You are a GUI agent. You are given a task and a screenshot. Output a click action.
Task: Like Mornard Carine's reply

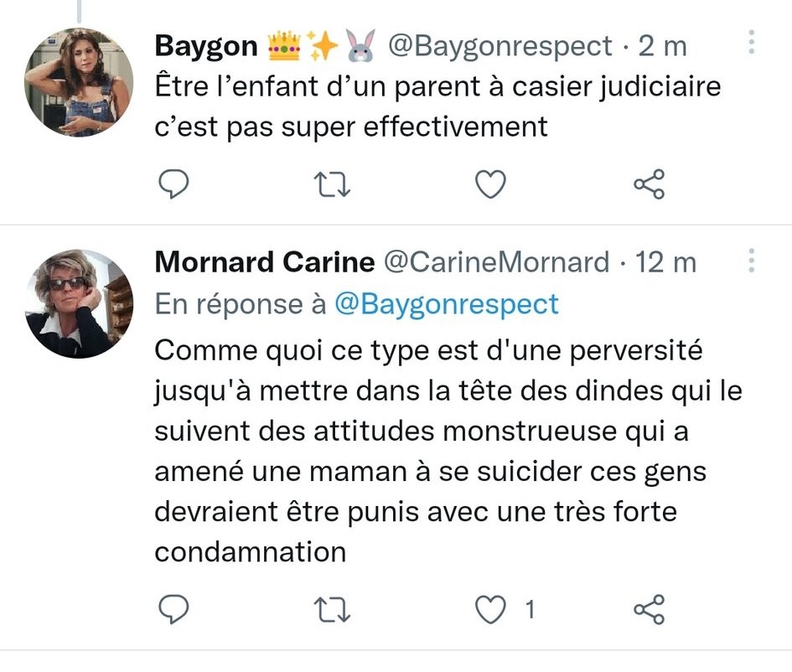tap(490, 610)
